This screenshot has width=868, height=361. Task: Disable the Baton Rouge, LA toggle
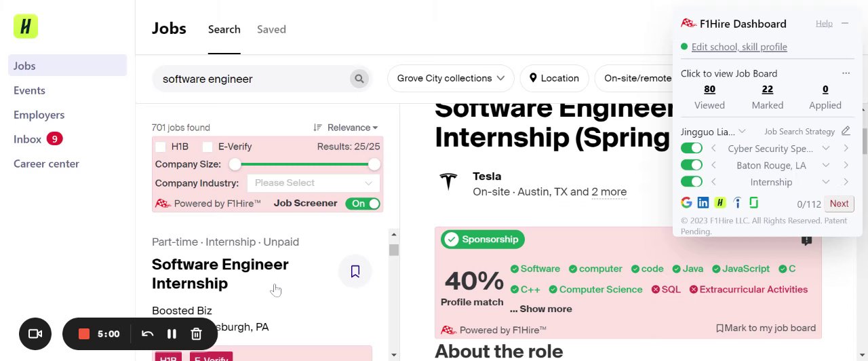pyautogui.click(x=691, y=165)
